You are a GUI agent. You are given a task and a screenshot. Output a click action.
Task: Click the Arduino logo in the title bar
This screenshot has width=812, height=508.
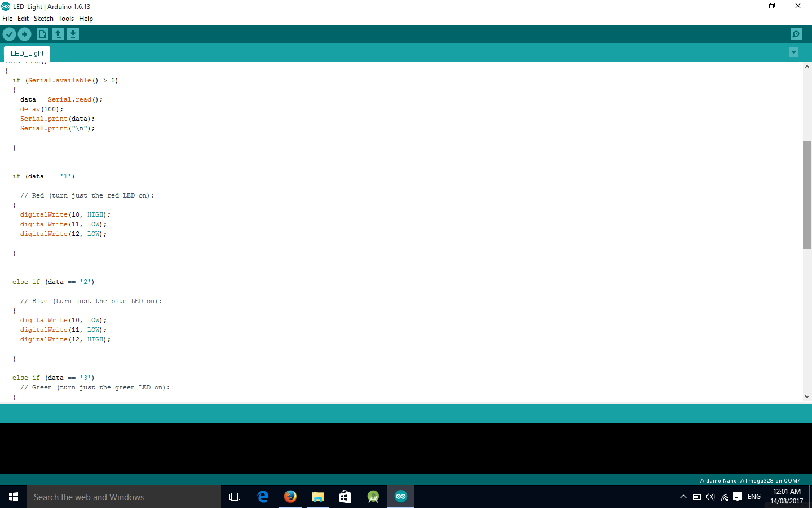point(6,6)
